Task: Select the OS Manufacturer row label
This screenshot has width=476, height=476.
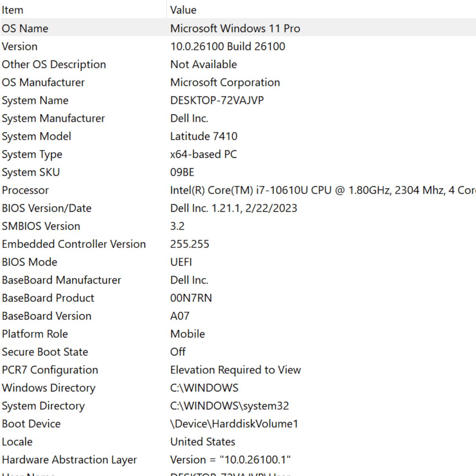Action: click(x=43, y=83)
